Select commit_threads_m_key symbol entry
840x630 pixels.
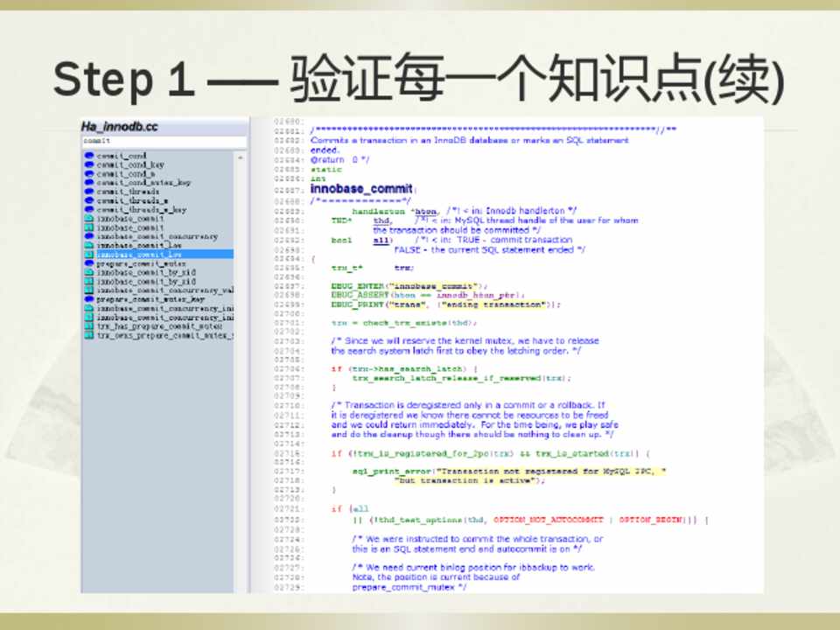click(x=141, y=210)
